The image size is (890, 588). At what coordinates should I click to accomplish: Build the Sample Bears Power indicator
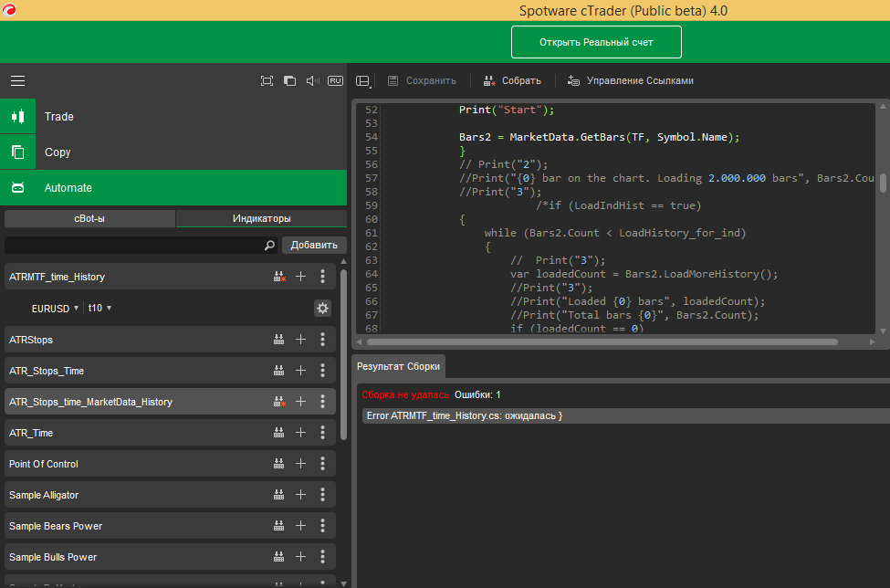pos(278,526)
